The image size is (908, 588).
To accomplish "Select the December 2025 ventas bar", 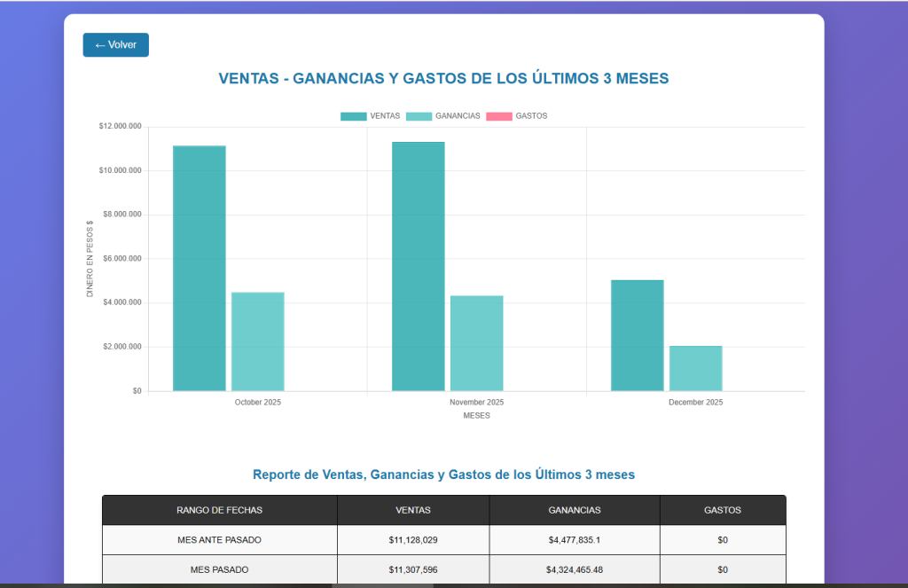I will (x=638, y=335).
